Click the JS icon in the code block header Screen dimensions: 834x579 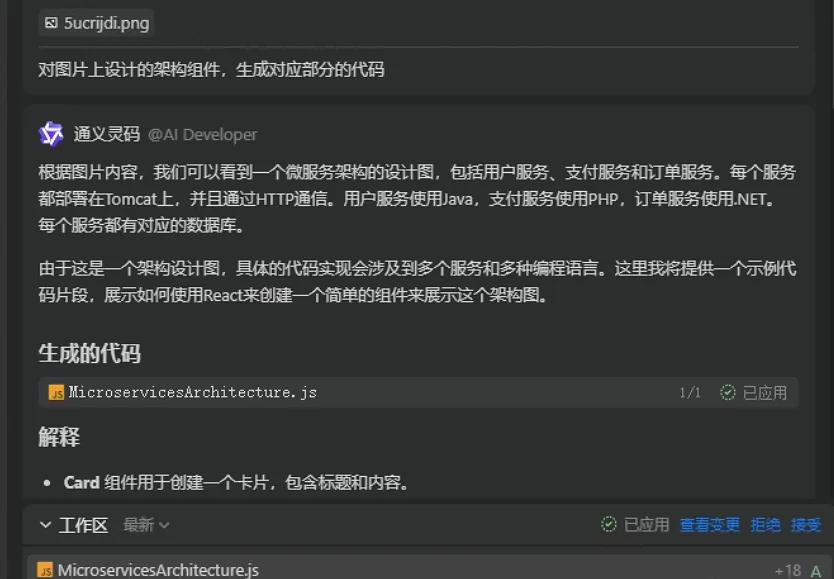tap(56, 392)
